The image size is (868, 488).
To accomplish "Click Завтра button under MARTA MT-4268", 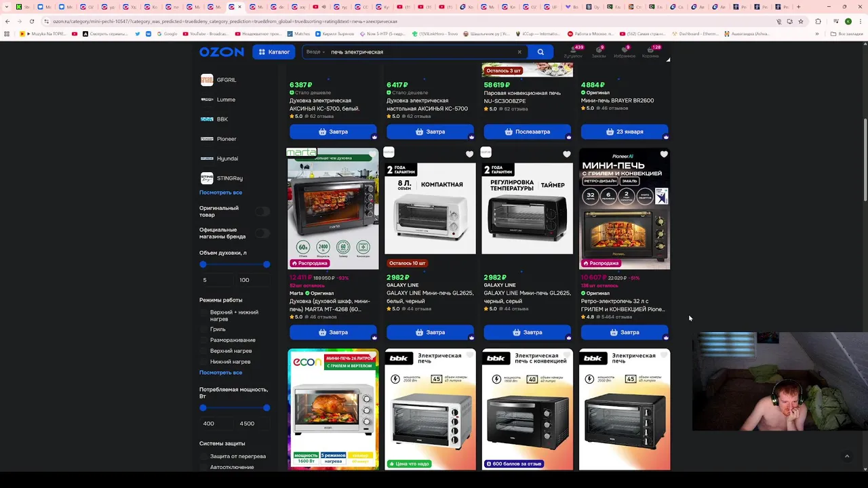I will tap(333, 332).
